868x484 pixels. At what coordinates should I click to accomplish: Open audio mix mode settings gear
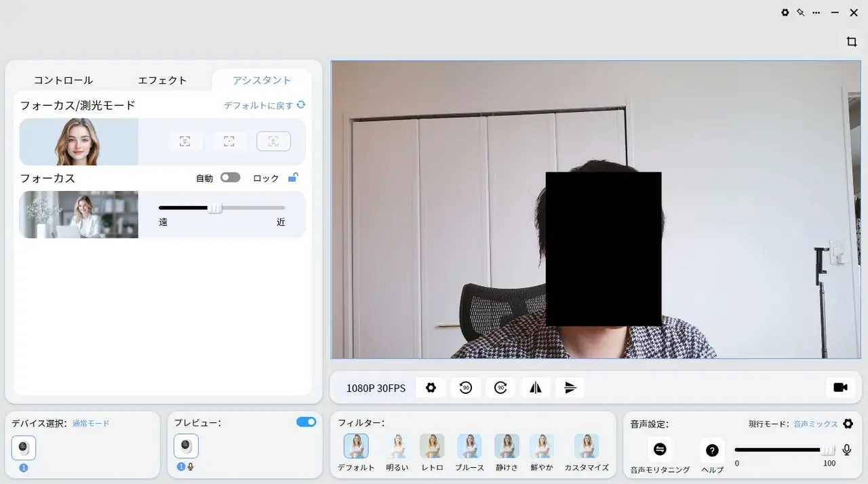click(848, 424)
